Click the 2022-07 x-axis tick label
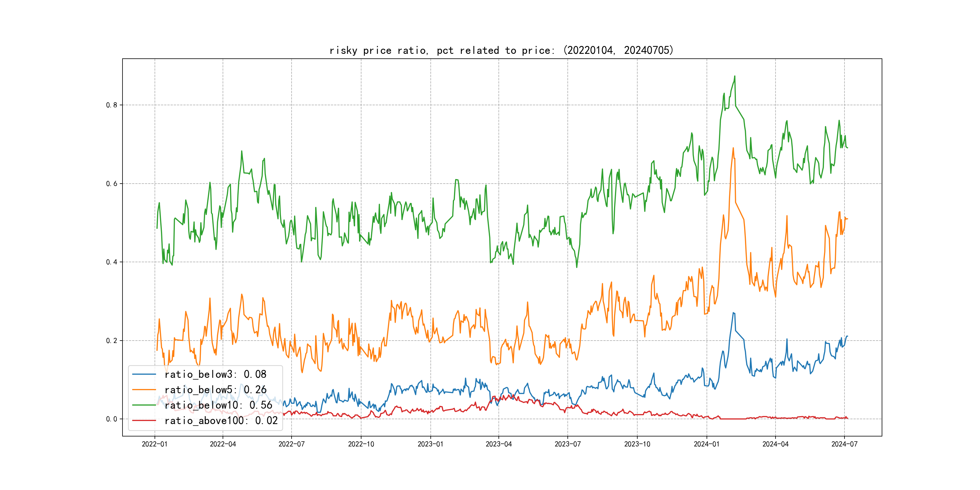Image resolution: width=980 pixels, height=490 pixels. [291, 444]
